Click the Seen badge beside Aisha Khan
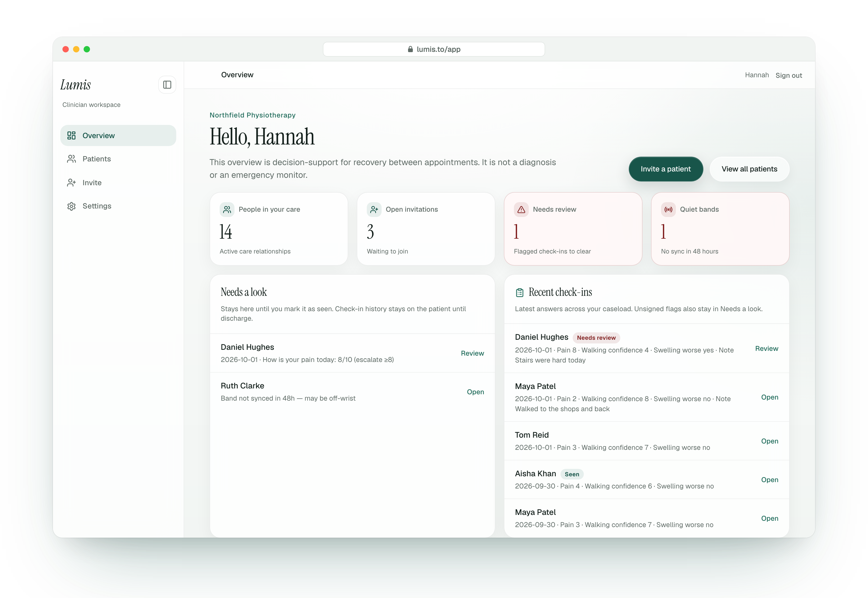This screenshot has width=868, height=598. (572, 474)
